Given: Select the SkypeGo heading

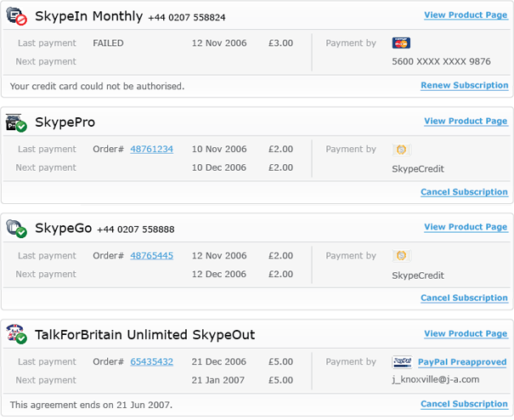Looking at the screenshot, I should 63,229.
